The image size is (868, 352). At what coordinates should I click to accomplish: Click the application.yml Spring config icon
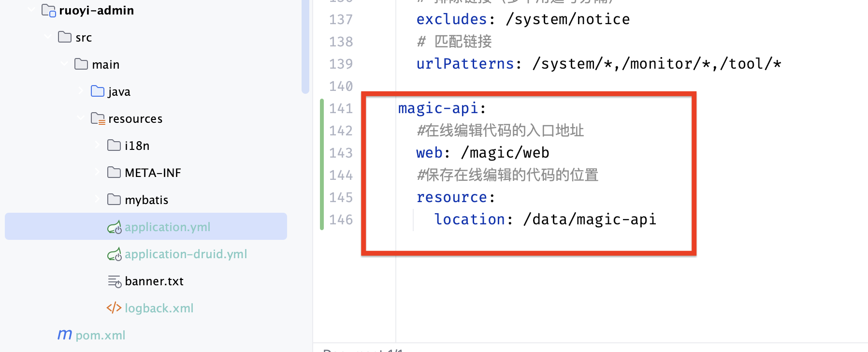[115, 227]
